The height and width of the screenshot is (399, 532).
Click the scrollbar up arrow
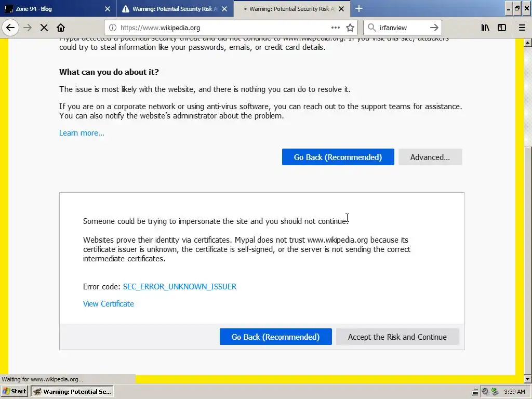point(527,43)
